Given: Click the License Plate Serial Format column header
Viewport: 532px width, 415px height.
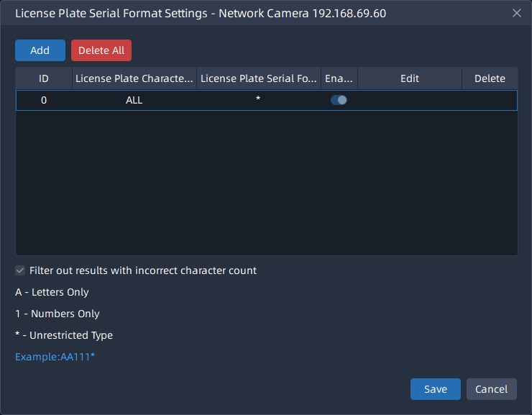Looking at the screenshot, I should pos(259,78).
